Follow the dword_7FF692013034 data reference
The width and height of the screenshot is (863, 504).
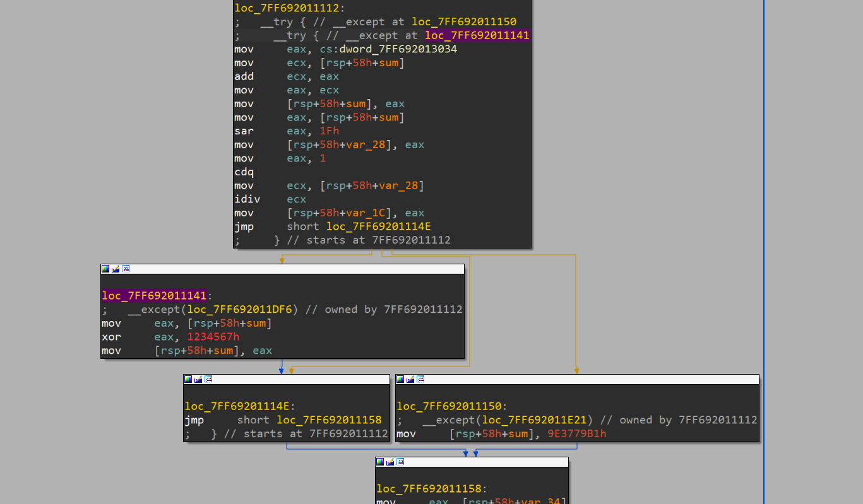(388, 49)
